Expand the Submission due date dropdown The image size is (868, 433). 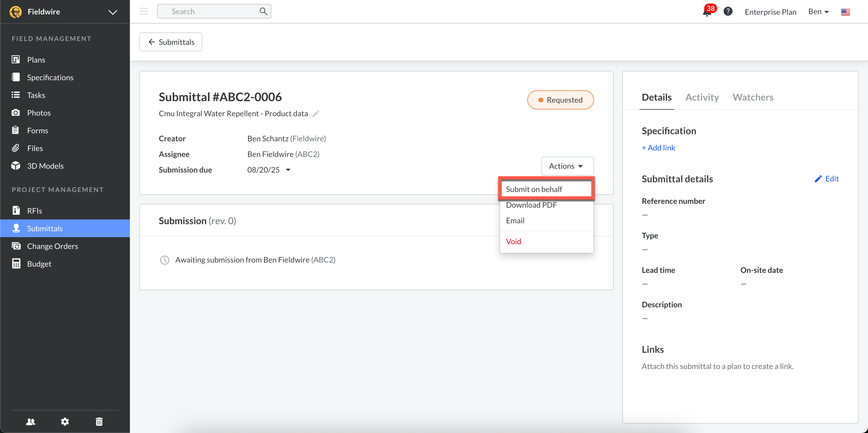click(288, 170)
